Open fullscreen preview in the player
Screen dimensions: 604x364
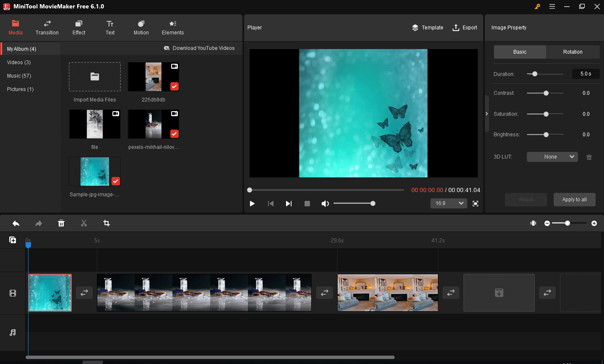click(x=475, y=203)
